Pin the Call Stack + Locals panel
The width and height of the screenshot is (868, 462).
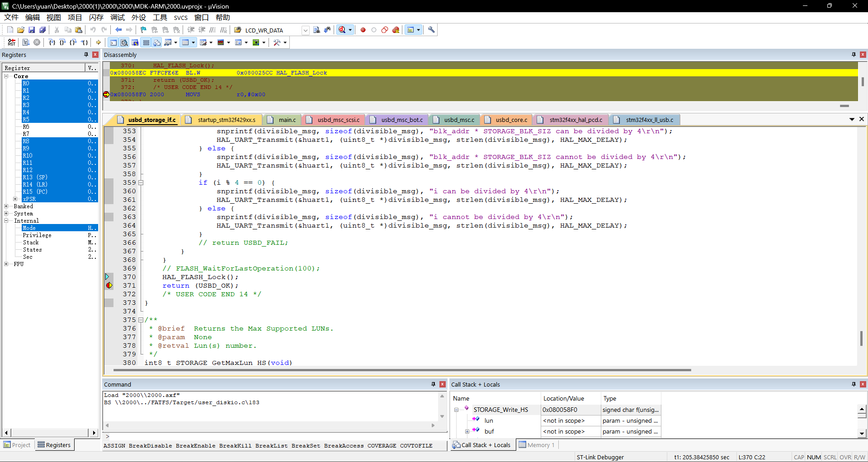(x=854, y=384)
